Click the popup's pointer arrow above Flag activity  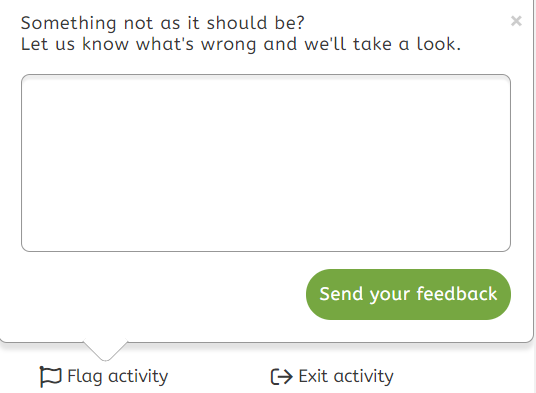105,350
